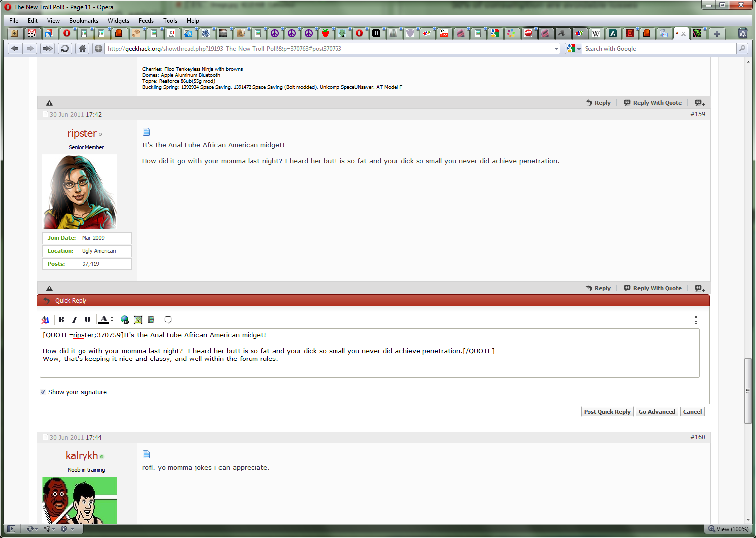Click in the Search with Google field
Image resolution: width=756 pixels, height=538 pixels.
[x=659, y=49]
